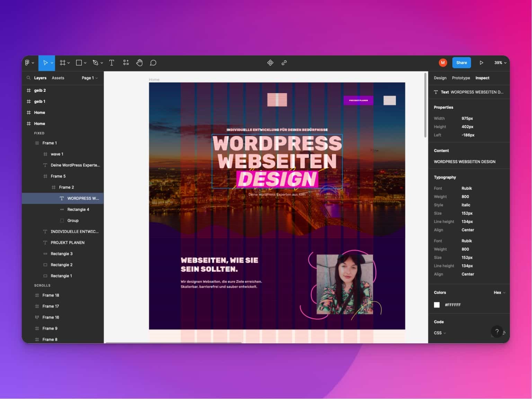Open the 39% zoom dropdown

[x=500, y=63]
